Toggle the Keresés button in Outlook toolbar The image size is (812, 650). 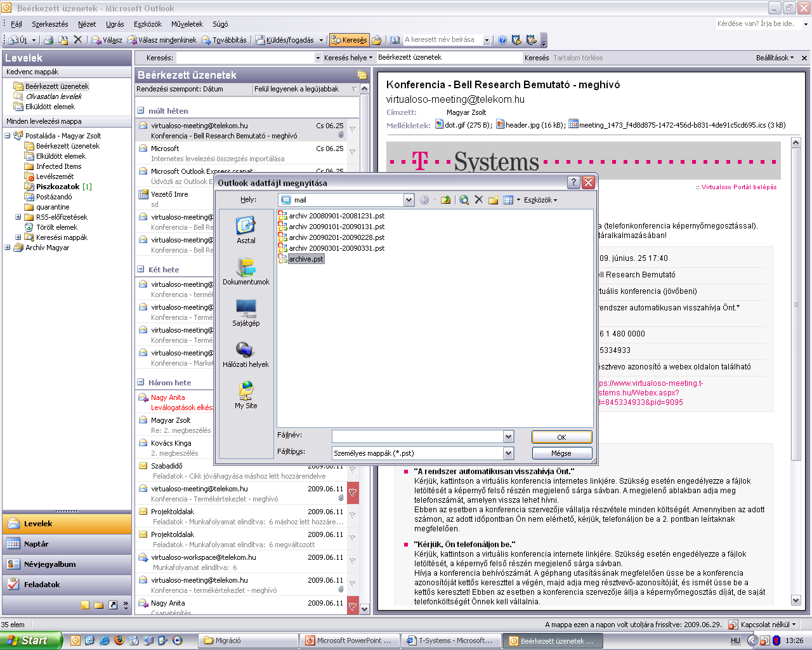pyautogui.click(x=349, y=40)
